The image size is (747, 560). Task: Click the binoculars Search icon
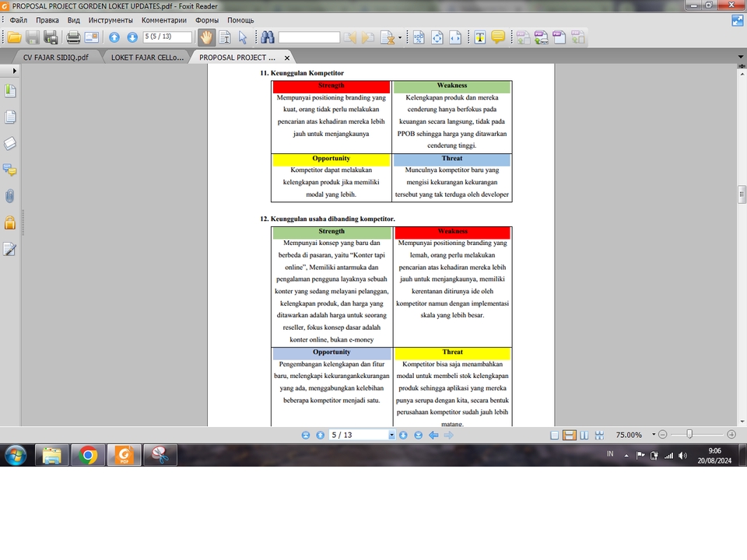pos(268,37)
